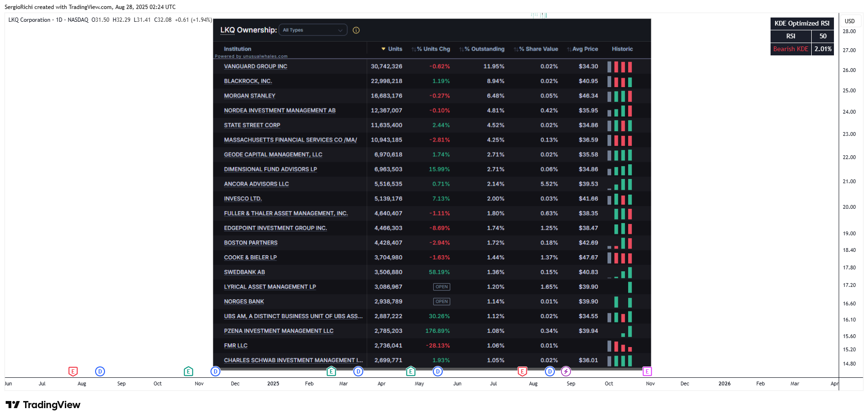Image resolution: width=868 pixels, height=419 pixels.
Task: Click the Historic column header
Action: coord(622,49)
